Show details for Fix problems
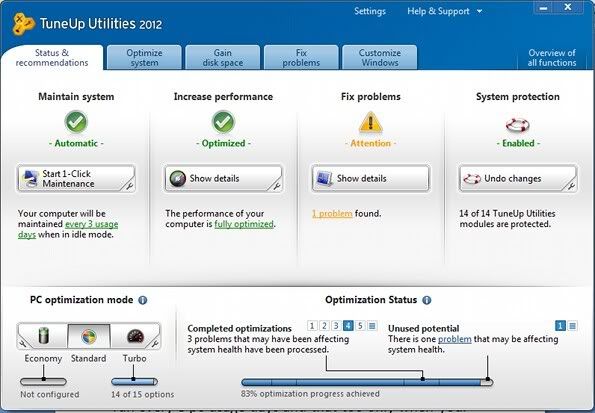 [370, 178]
